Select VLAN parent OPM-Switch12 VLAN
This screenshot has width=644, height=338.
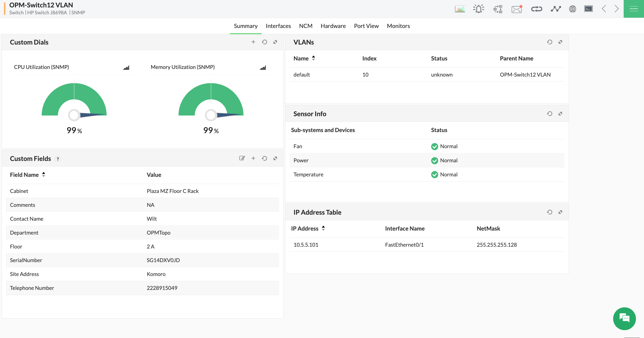click(x=525, y=75)
